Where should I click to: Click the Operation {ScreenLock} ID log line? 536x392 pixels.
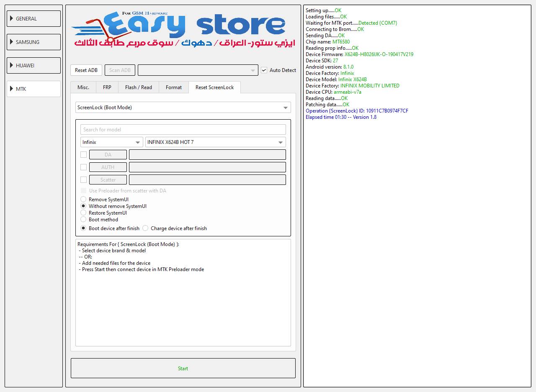click(357, 111)
